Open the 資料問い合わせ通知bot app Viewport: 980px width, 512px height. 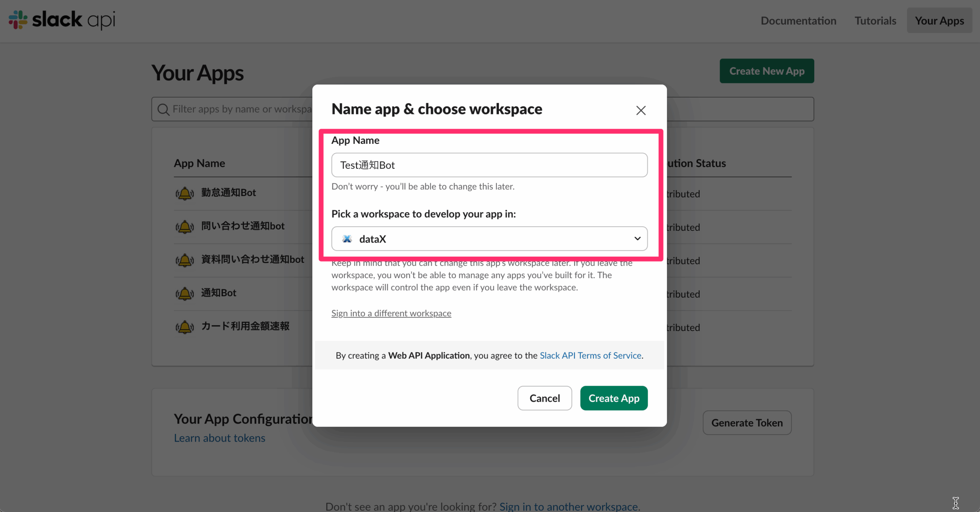(x=253, y=259)
